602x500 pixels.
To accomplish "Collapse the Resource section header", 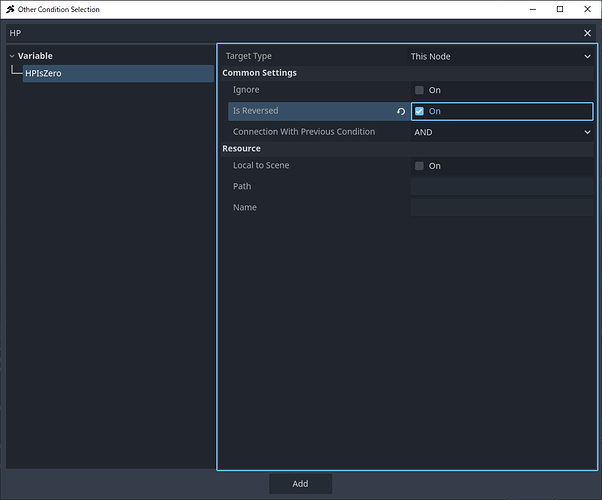I will (x=241, y=149).
